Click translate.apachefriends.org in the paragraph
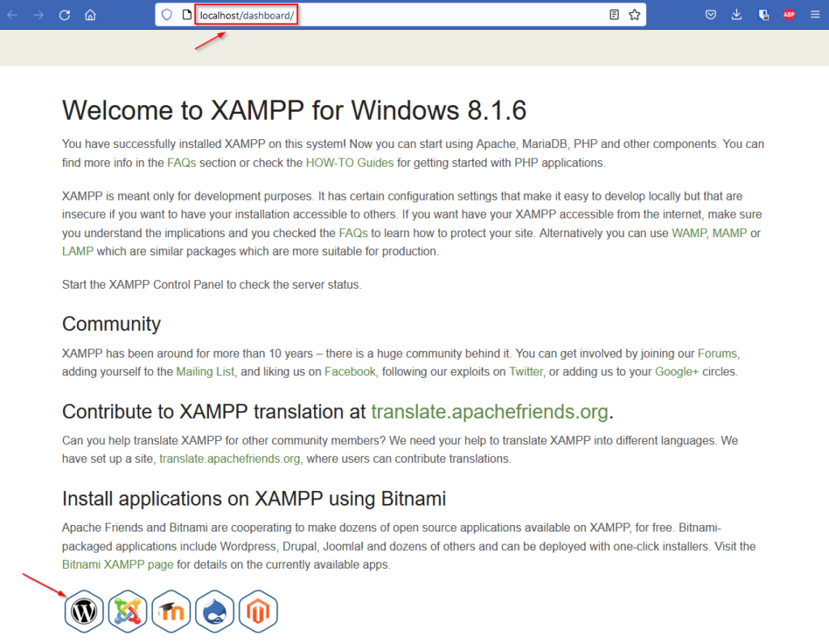The width and height of the screenshot is (829, 644). coord(229,459)
